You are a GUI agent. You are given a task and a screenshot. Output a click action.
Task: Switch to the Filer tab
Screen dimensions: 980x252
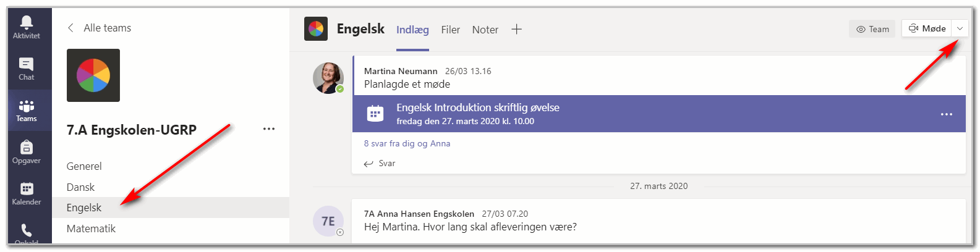(x=450, y=30)
